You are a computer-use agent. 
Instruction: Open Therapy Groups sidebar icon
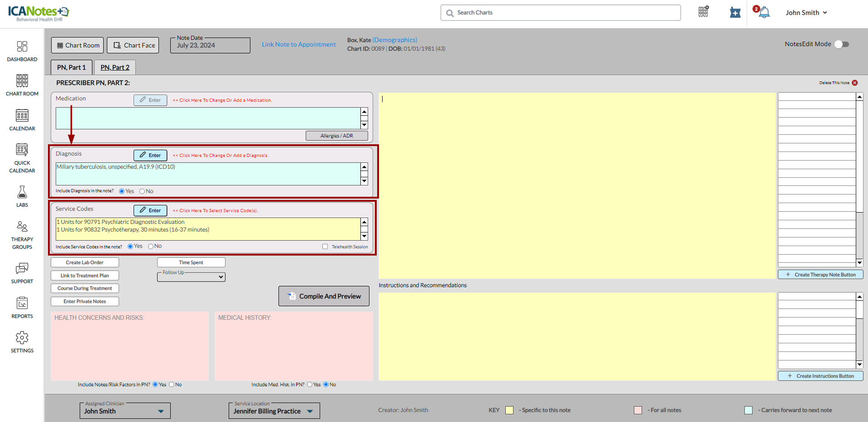click(x=22, y=227)
